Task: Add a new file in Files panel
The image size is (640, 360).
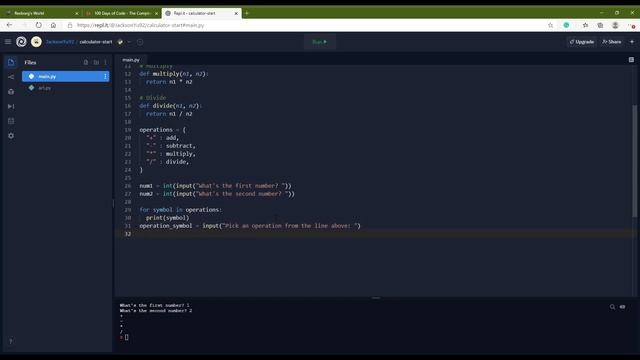Action: pyautogui.click(x=86, y=62)
